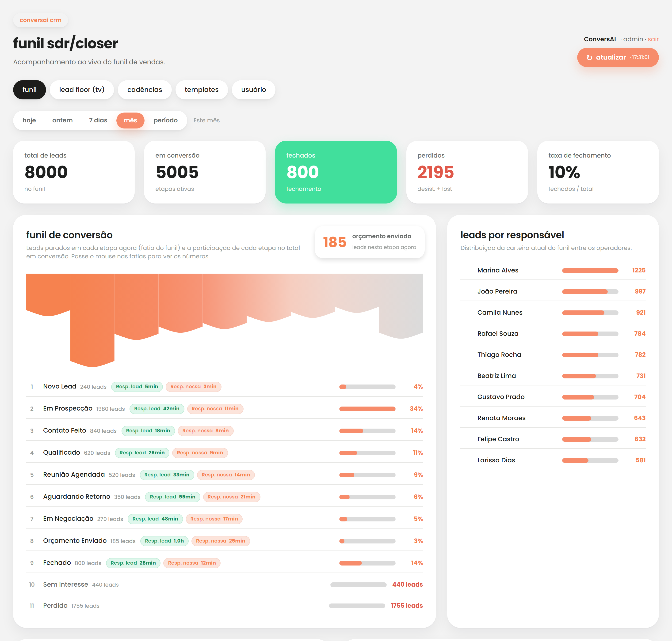This screenshot has height=641, width=672.
Task: Switch to lead floor (tv) tab
Action: coord(82,90)
